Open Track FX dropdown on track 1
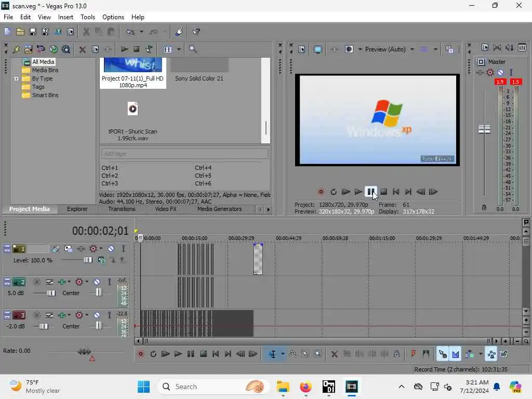 [x=101, y=249]
